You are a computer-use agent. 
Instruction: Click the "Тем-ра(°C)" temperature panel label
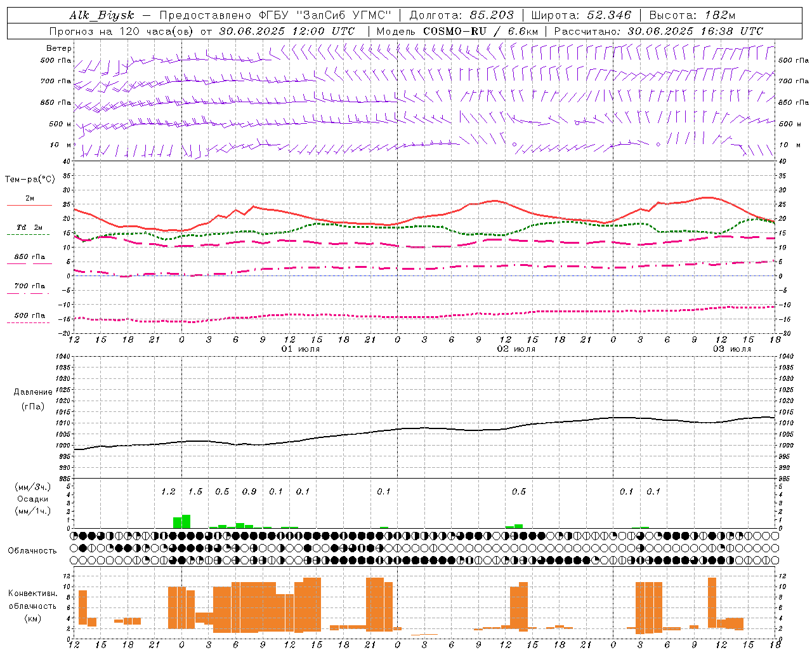point(30,180)
